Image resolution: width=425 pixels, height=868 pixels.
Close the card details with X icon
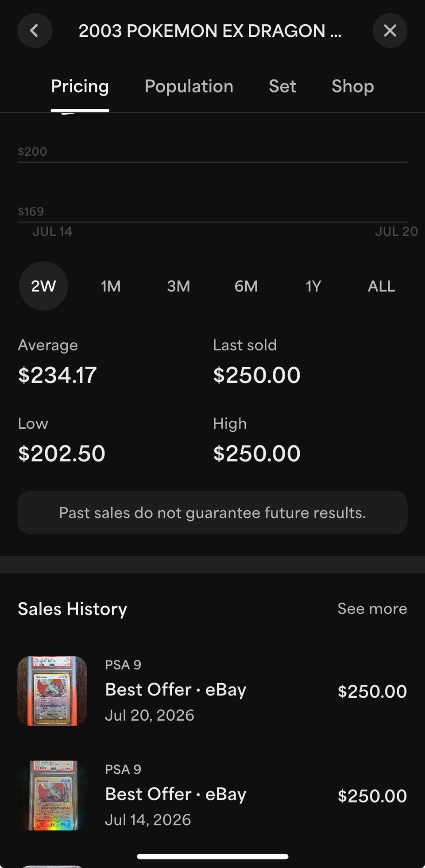[390, 31]
